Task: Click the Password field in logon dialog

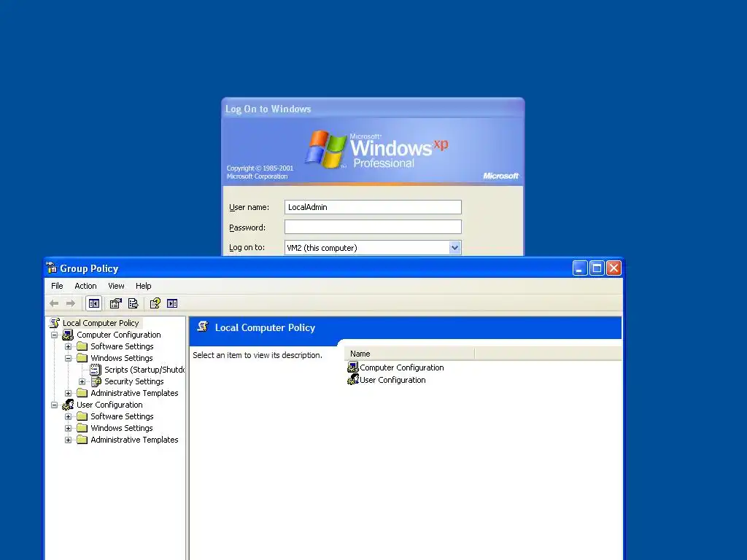Action: click(373, 227)
